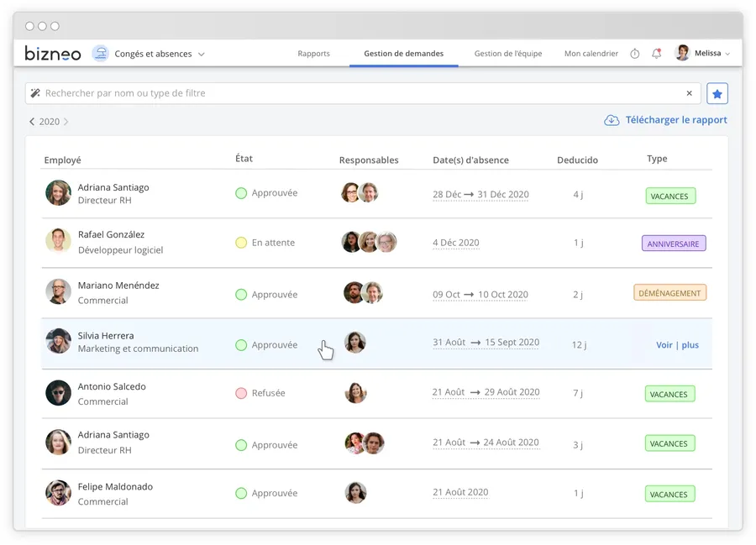Click the Bizneo logo

pyautogui.click(x=53, y=54)
